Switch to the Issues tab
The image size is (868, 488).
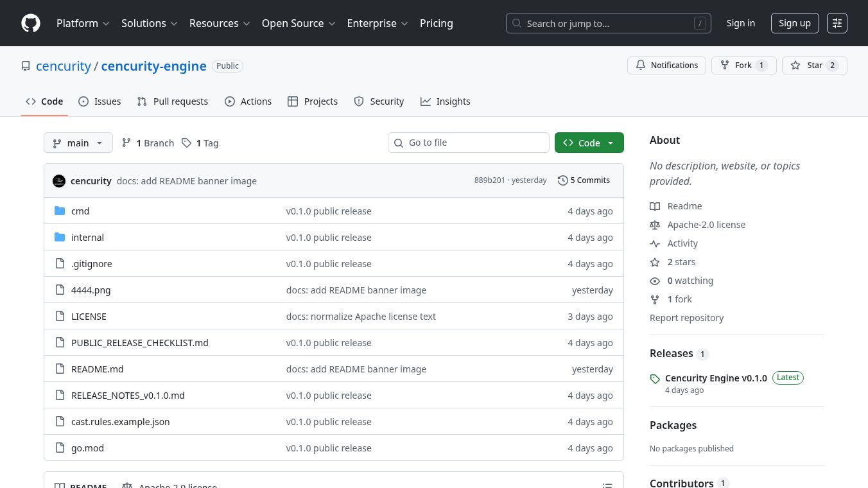(x=100, y=101)
